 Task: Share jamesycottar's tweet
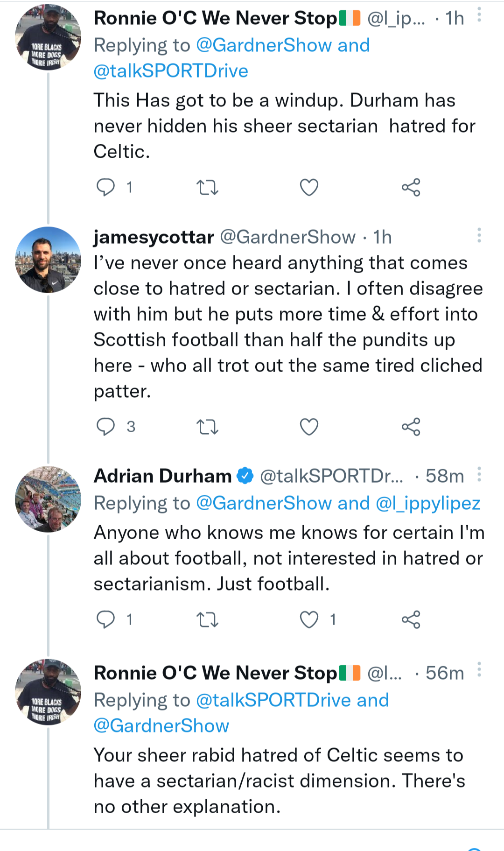click(x=411, y=427)
